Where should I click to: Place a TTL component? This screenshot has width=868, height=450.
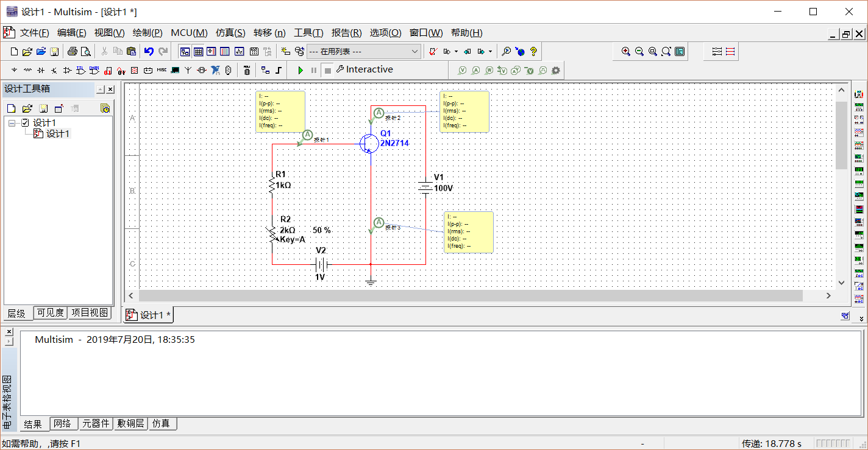[x=81, y=70]
